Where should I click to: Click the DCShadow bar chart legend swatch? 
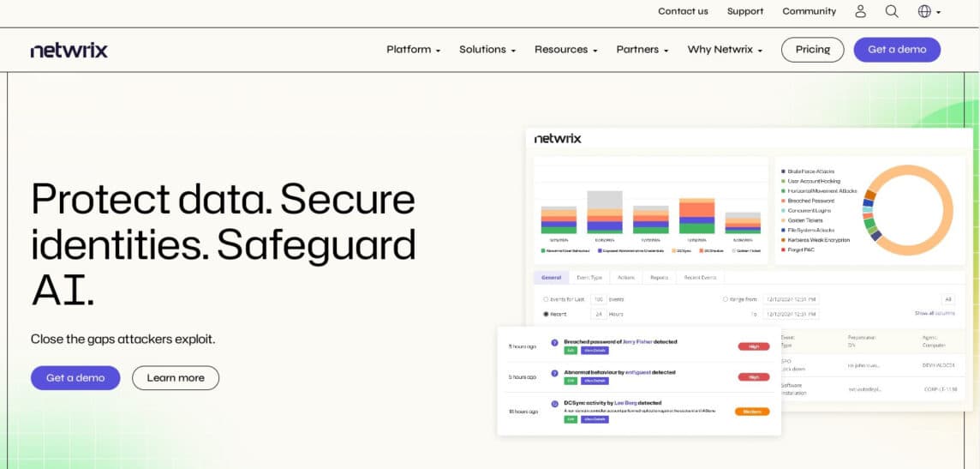click(702, 250)
